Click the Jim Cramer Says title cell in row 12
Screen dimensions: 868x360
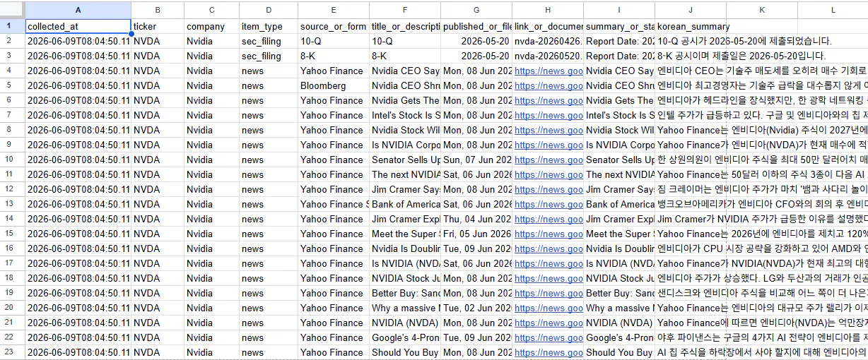point(405,189)
